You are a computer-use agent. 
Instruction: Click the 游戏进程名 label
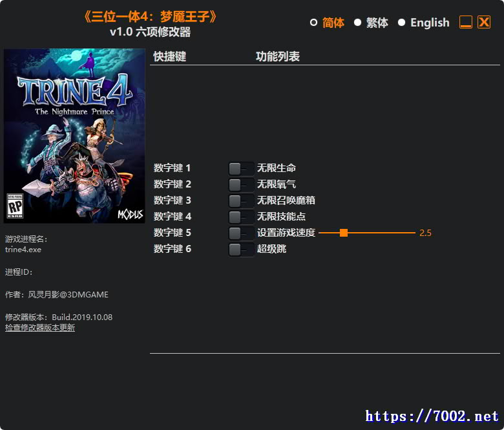click(x=26, y=239)
